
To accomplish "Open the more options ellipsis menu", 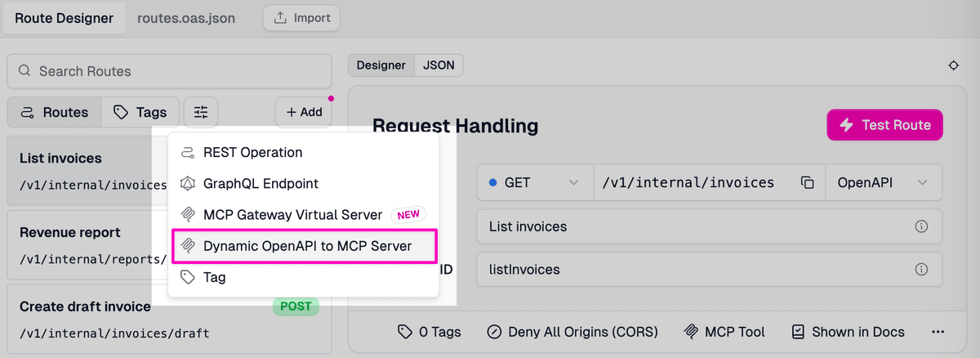I will pyautogui.click(x=937, y=332).
